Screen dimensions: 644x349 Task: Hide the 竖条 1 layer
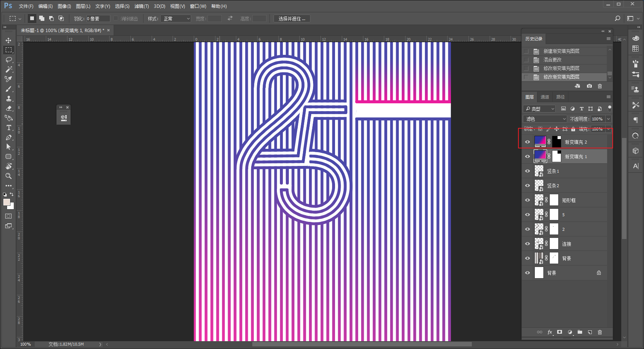tap(527, 171)
